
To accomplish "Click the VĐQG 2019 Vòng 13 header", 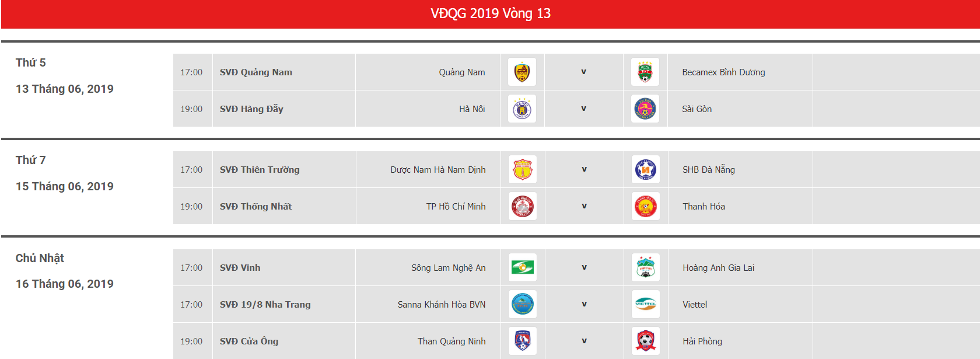I will (x=491, y=13).
